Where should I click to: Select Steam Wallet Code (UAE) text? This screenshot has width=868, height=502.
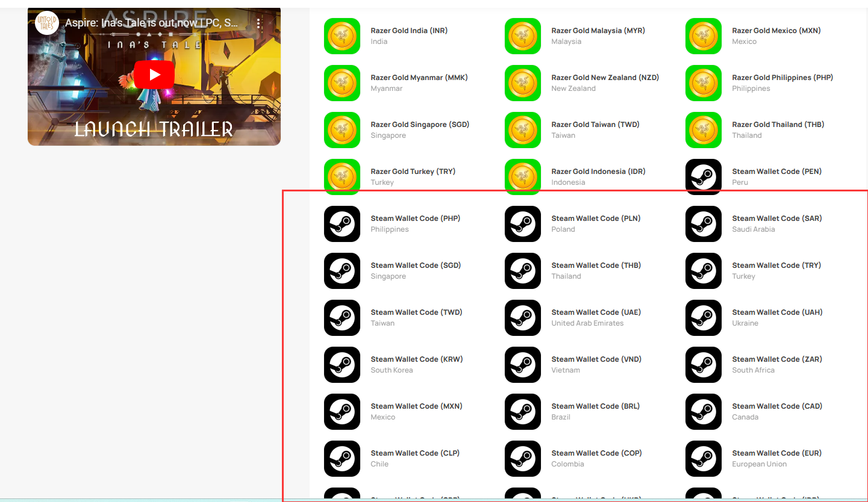[596, 312]
